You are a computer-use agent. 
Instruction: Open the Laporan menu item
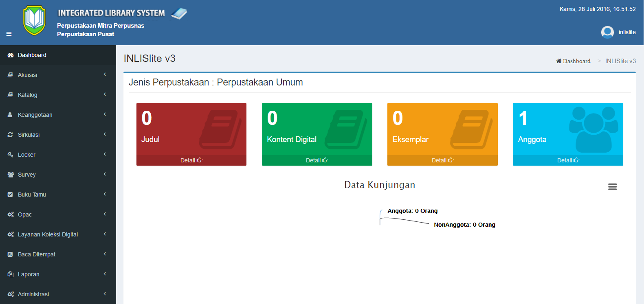pos(58,274)
